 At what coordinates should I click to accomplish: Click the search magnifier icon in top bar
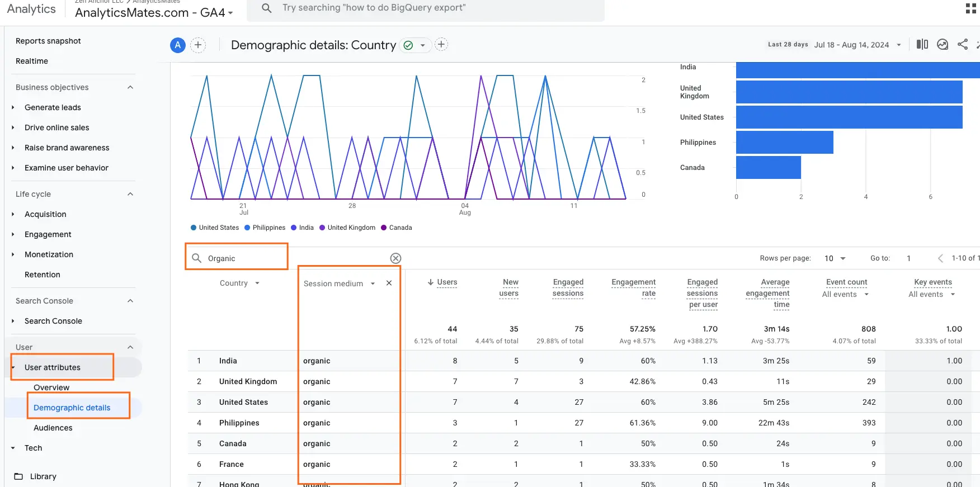pyautogui.click(x=267, y=8)
